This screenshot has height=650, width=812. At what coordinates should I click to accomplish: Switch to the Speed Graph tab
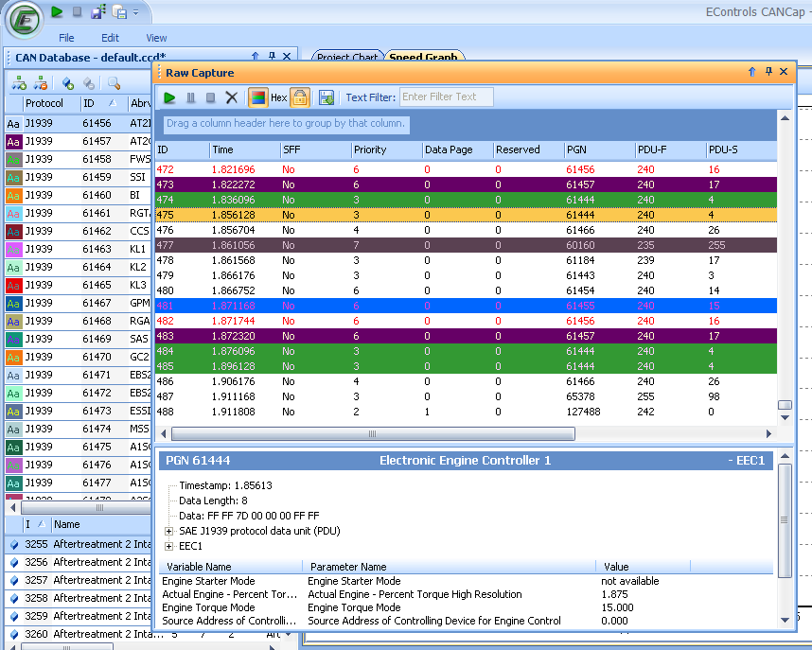click(424, 56)
